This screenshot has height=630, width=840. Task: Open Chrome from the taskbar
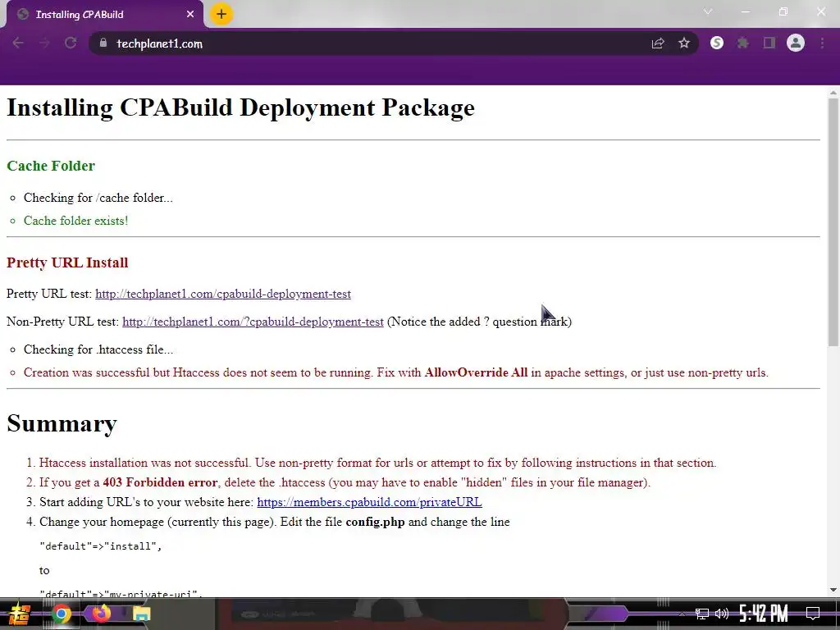pyautogui.click(x=62, y=614)
